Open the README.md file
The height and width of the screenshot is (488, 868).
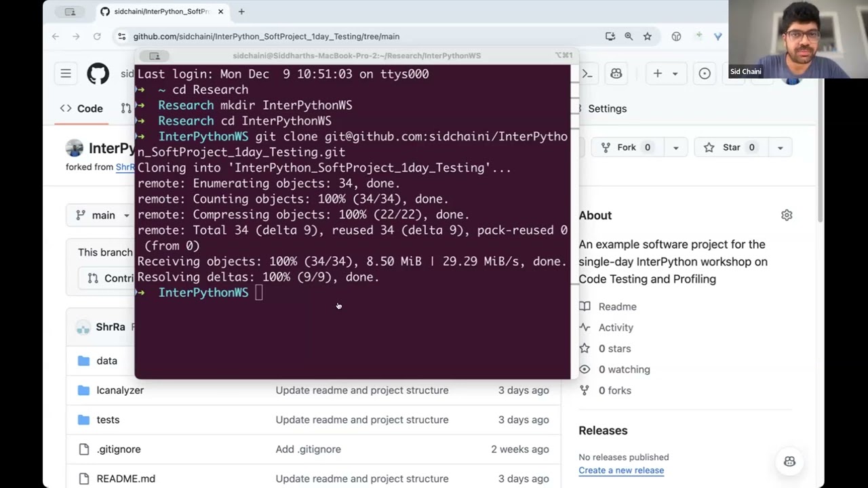pos(125,479)
